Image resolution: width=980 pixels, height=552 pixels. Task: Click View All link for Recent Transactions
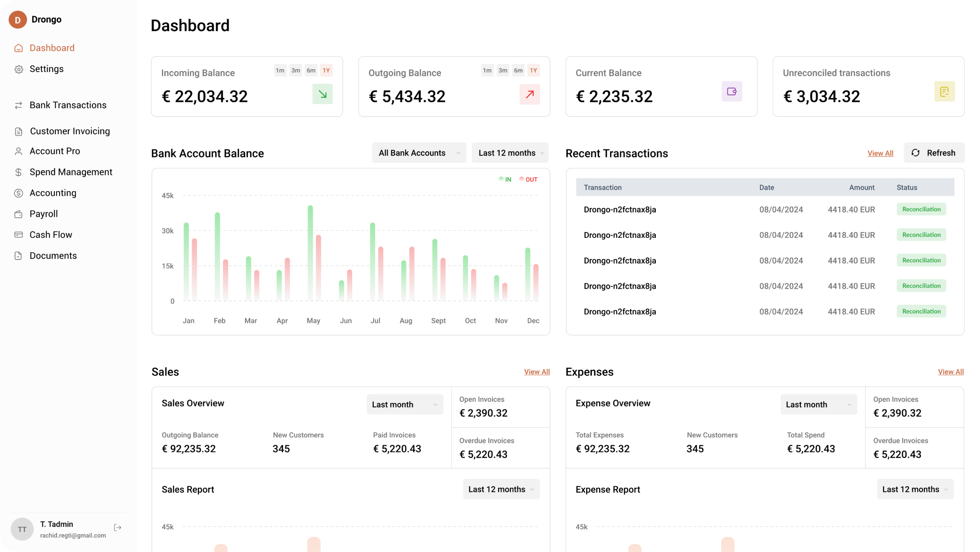coord(880,153)
